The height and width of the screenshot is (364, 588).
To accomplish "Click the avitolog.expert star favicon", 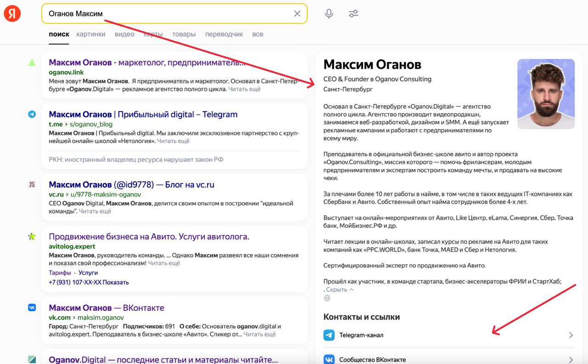I will click(x=32, y=237).
